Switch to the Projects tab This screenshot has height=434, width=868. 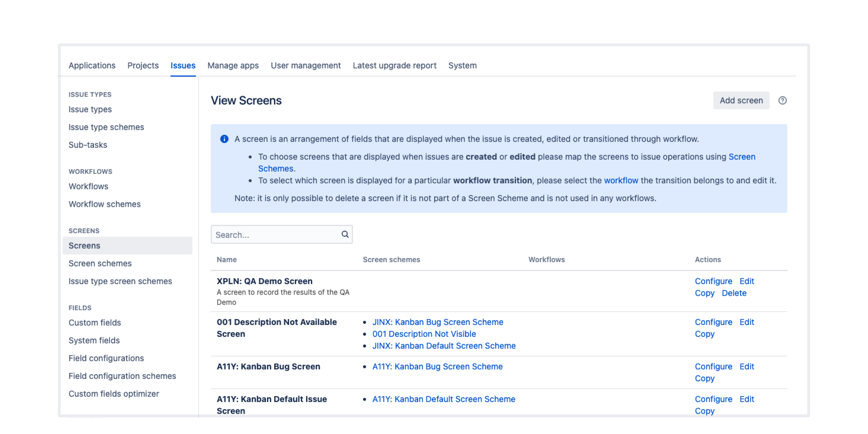click(143, 65)
